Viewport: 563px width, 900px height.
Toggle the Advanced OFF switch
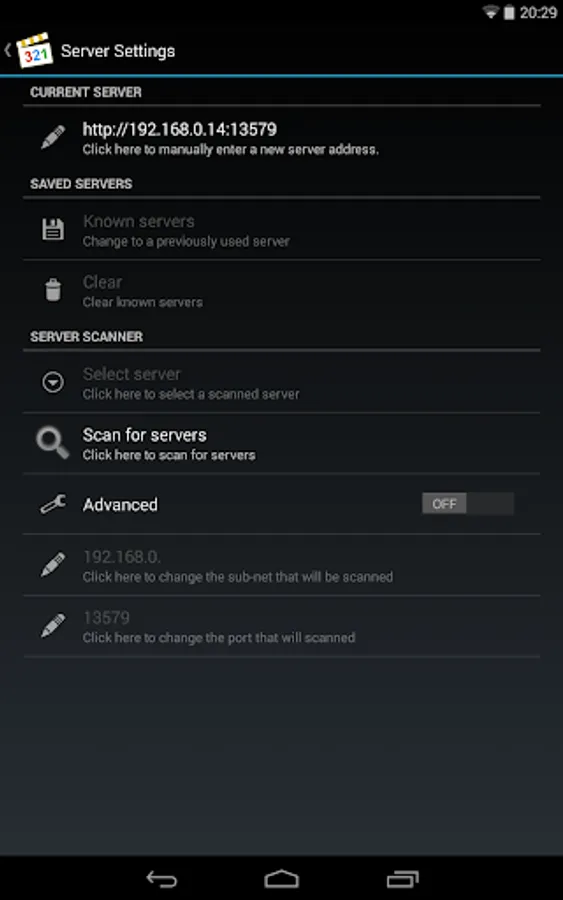468,504
